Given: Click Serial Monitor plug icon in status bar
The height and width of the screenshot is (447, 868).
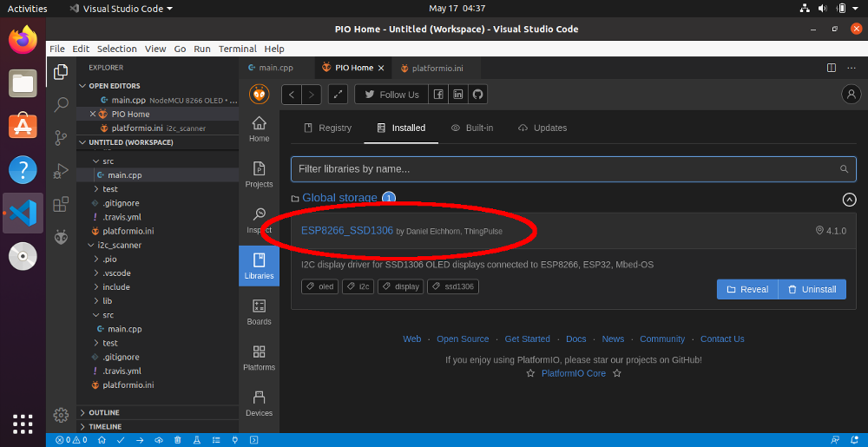Looking at the screenshot, I should (x=234, y=440).
